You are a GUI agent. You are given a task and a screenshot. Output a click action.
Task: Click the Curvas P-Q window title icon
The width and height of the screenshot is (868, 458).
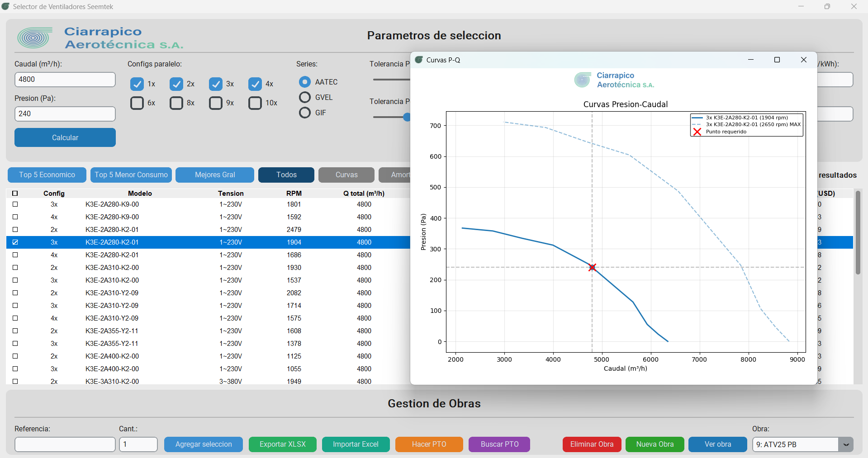coord(419,60)
